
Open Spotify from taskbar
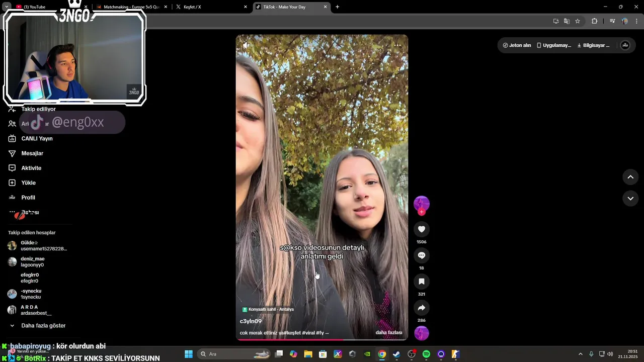pos(426,354)
